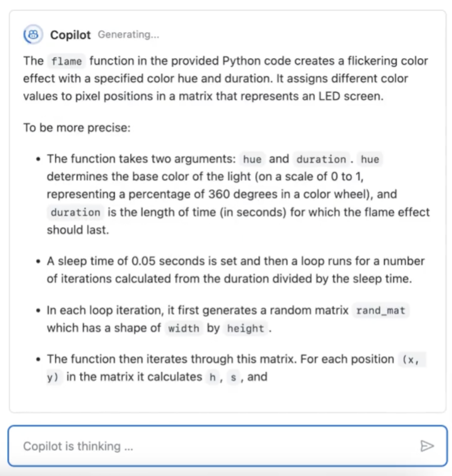Viewport: 452px width, 476px height.
Task: Select the flame inline code tag
Action: [67, 61]
